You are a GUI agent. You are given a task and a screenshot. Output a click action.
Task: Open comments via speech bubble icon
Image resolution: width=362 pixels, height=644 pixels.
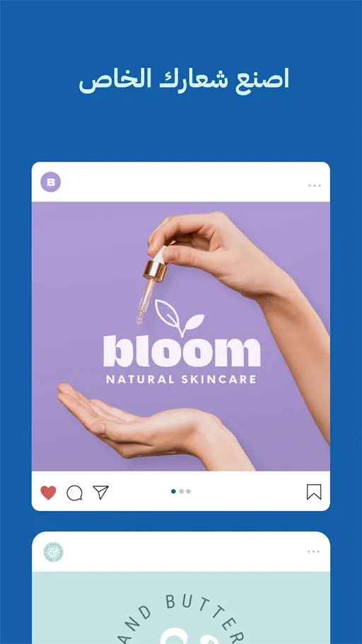pyautogui.click(x=74, y=493)
